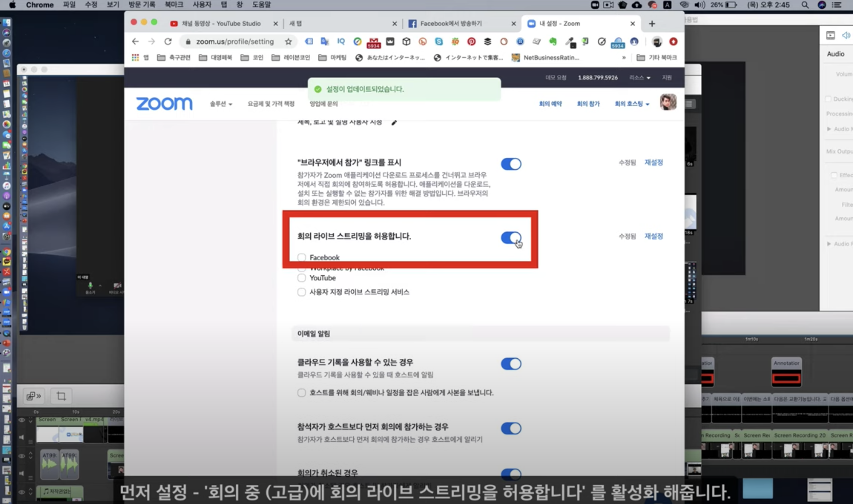Click the audio speaker icon in right panel
Viewport: 853px width, 504px height.
(846, 35)
